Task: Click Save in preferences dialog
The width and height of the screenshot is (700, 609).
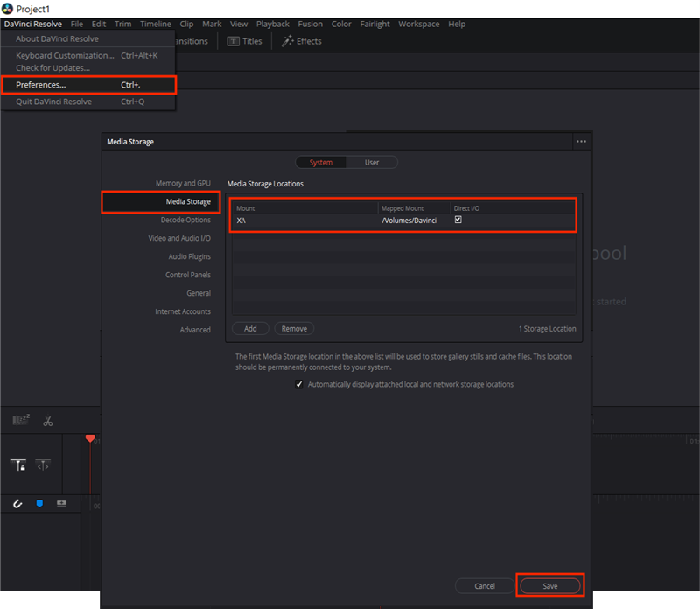Action: click(550, 586)
